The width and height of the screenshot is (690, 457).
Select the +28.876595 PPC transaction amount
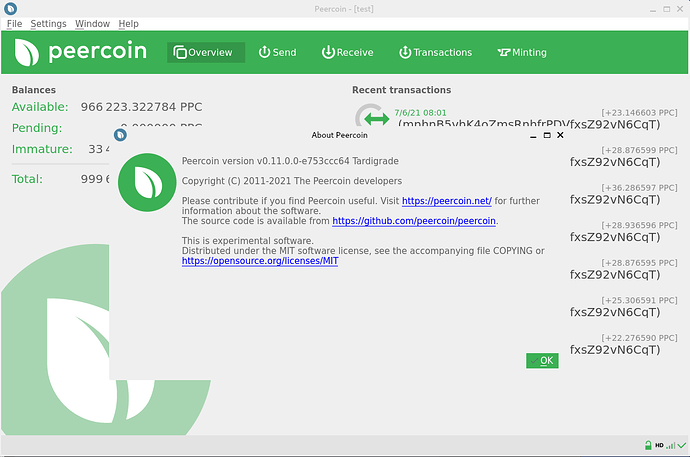pos(639,263)
